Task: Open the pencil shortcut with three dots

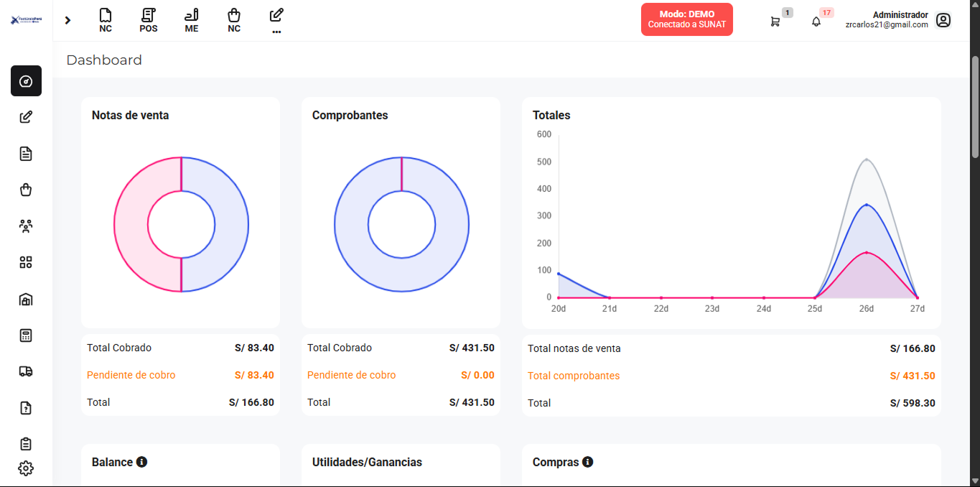Action: (x=276, y=20)
